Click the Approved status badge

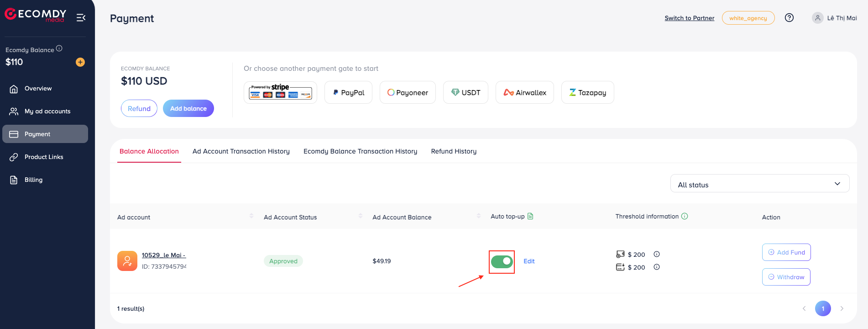(x=283, y=261)
